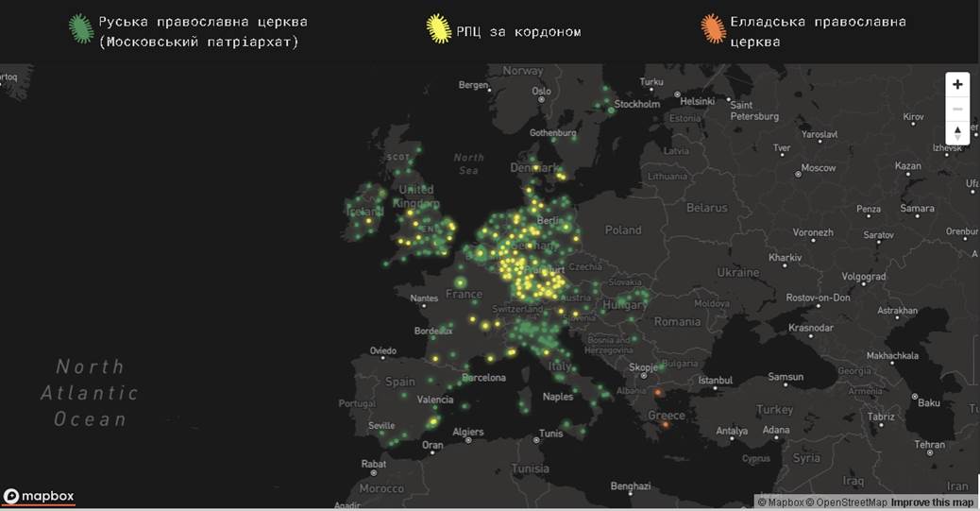The width and height of the screenshot is (980, 511).
Task: Click the 'РПЦ за кордоном' legend label
Action: [518, 32]
